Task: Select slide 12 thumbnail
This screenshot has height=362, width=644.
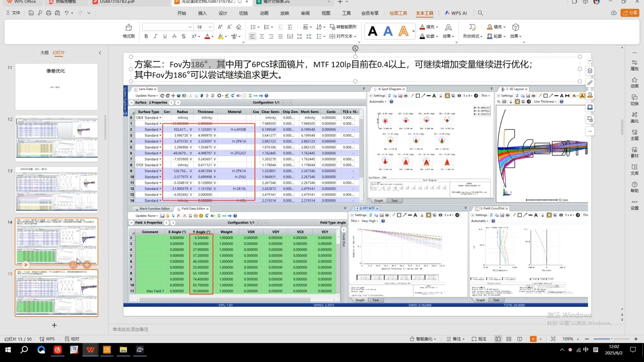Action: coord(56,138)
